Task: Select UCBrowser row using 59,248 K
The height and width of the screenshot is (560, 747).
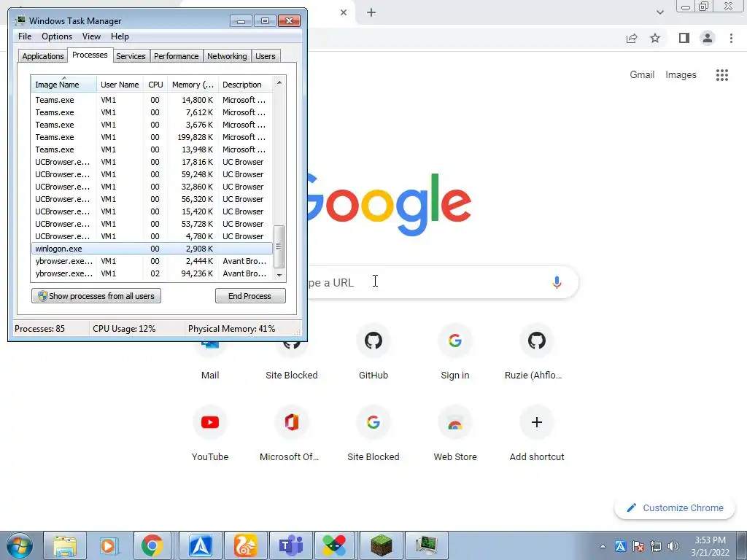Action: coord(152,174)
